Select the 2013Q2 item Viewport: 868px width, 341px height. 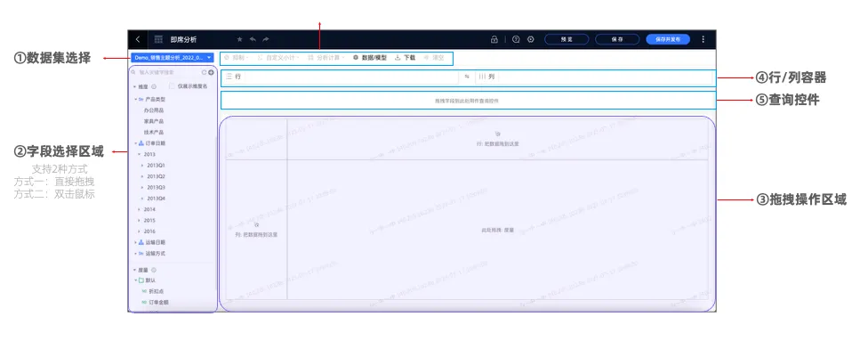pos(157,176)
